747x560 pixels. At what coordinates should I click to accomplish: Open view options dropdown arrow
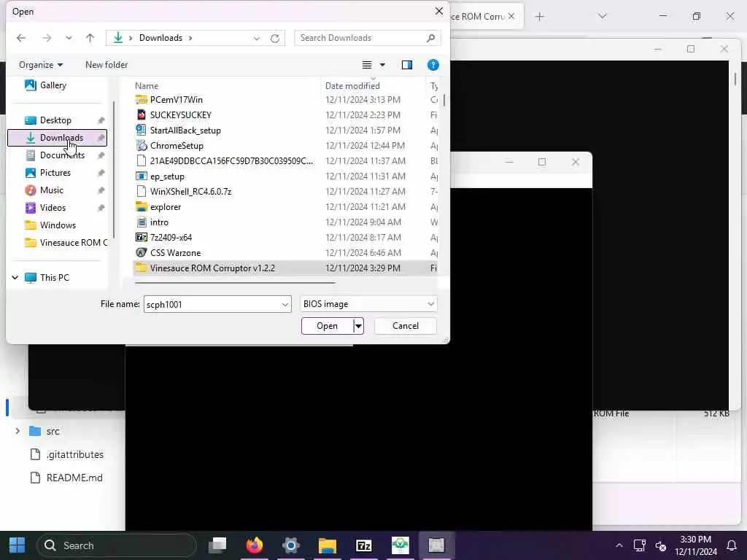(x=382, y=65)
